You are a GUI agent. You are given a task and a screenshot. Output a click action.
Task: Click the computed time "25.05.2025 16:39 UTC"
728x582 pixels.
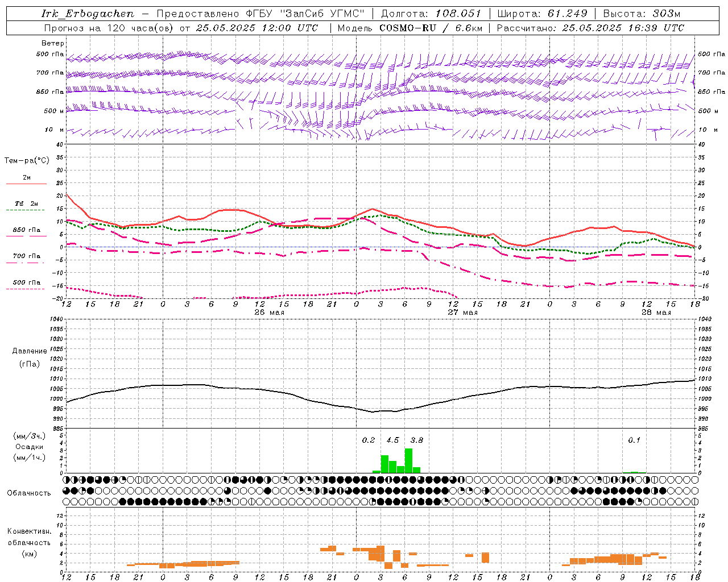[623, 28]
